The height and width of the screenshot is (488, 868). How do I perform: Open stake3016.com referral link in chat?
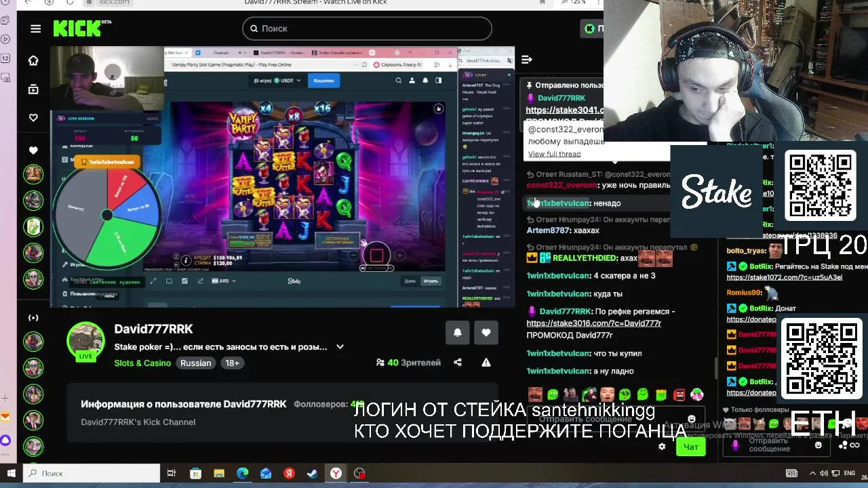[593, 323]
